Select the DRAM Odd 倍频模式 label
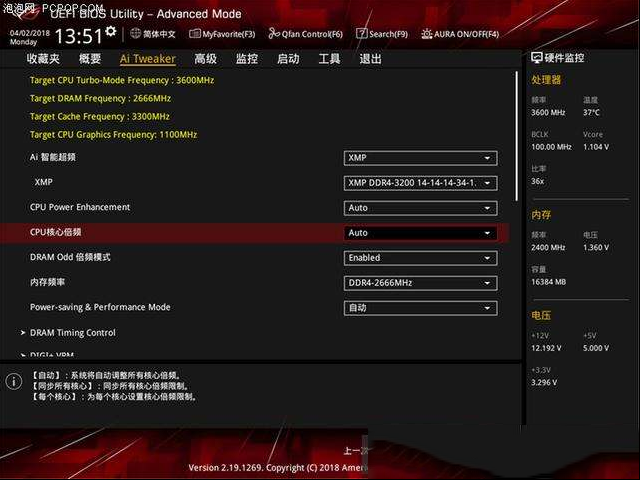 (x=70, y=257)
